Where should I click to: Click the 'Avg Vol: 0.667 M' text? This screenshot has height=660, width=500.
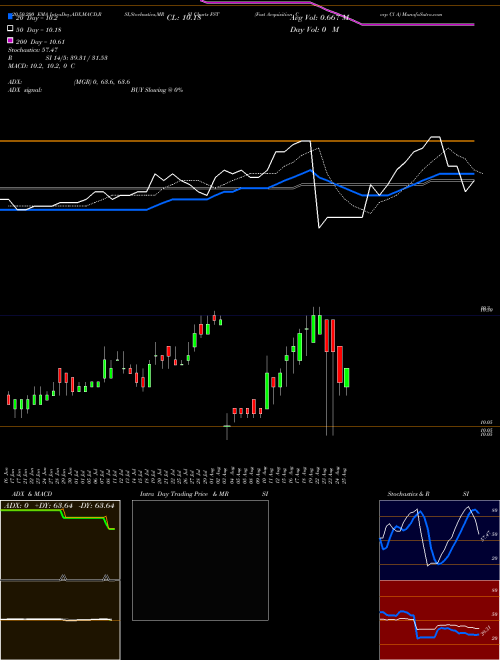click(x=319, y=18)
